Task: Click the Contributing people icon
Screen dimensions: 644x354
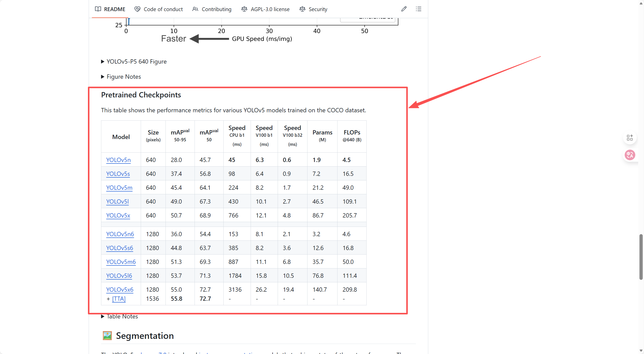Action: tap(195, 9)
